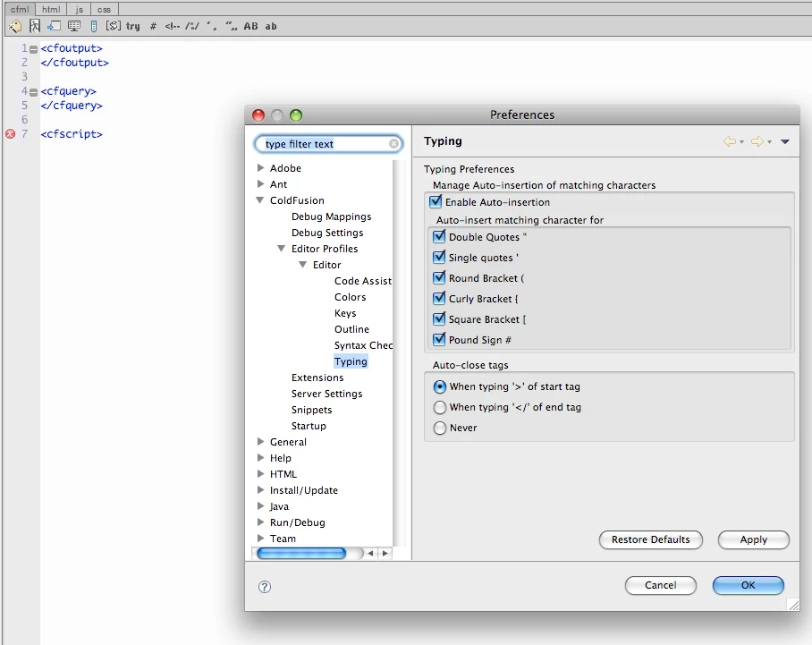Collapse the cfoutput block fold marker on line 1
Viewport: 812px width, 645px height.
[33, 50]
